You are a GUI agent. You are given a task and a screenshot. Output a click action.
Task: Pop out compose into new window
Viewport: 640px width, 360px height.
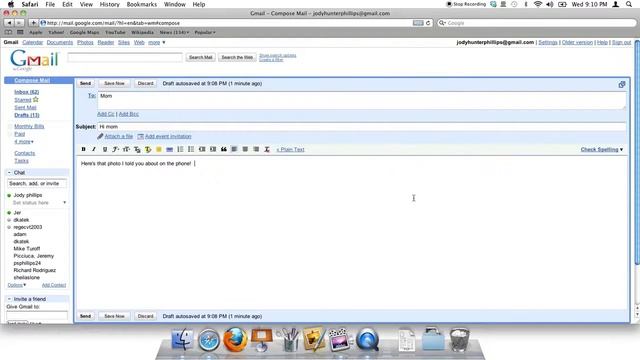pos(622,84)
